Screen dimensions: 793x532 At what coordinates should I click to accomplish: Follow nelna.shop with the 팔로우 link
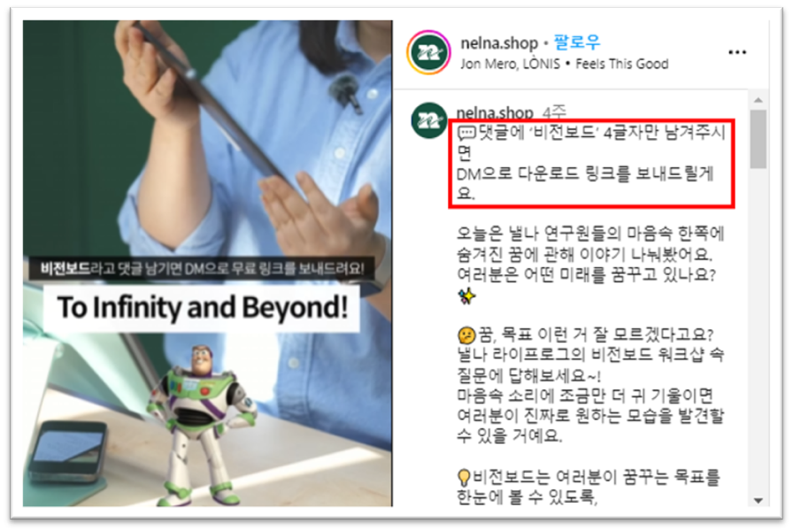pyautogui.click(x=577, y=42)
